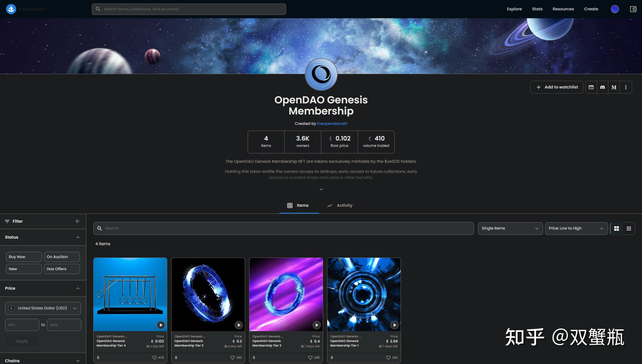Click the 410 volume traded stat
Screen dimensions: 642x364
tap(376, 142)
